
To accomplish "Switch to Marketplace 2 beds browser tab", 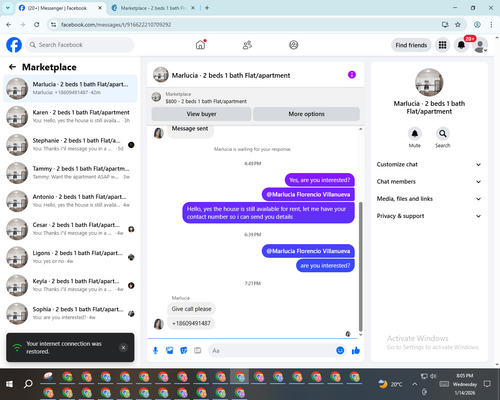I will point(153,8).
